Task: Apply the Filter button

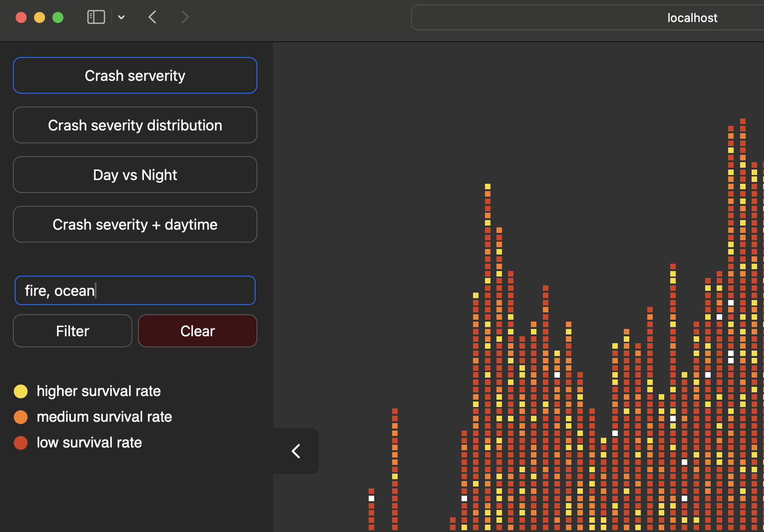Action: click(73, 331)
